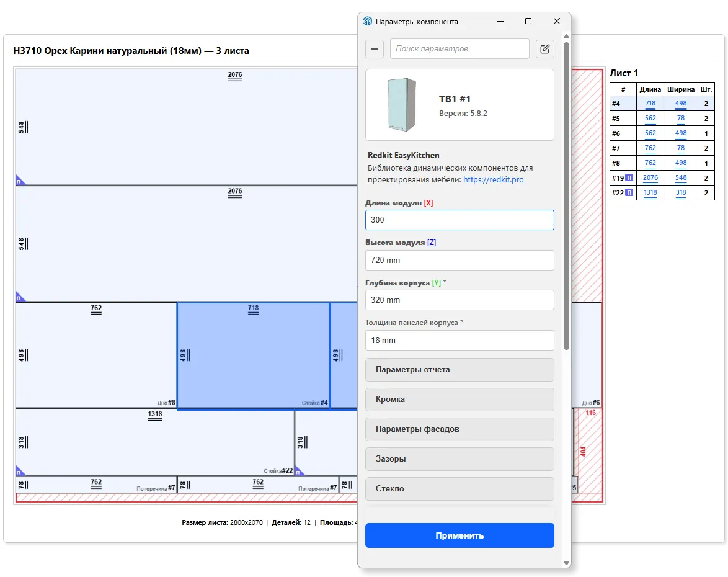Image resolution: width=728 pixels, height=577 pixels.
Task: Expand the Стекло section
Action: [x=459, y=489]
